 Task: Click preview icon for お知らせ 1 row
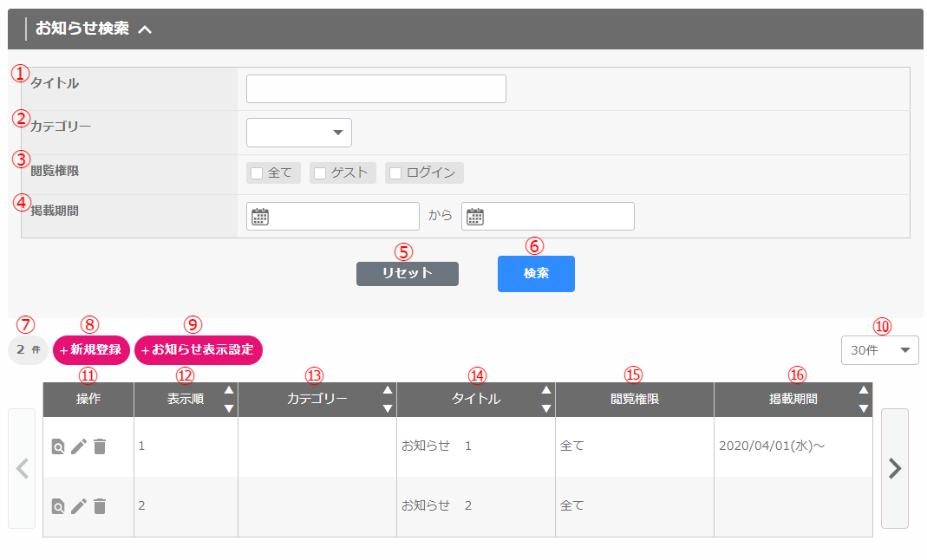(x=58, y=446)
